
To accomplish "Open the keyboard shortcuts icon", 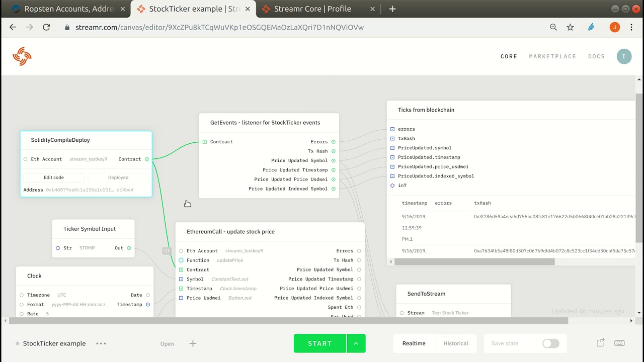I will [619, 343].
